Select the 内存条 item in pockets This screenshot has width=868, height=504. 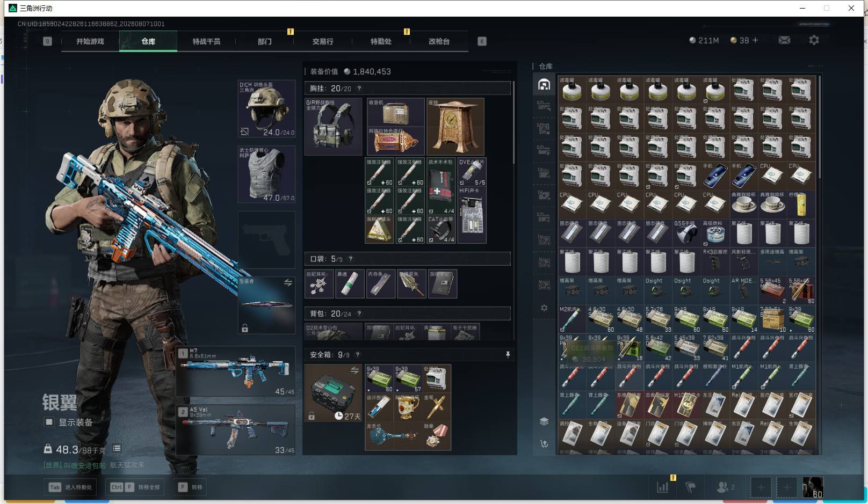click(380, 284)
